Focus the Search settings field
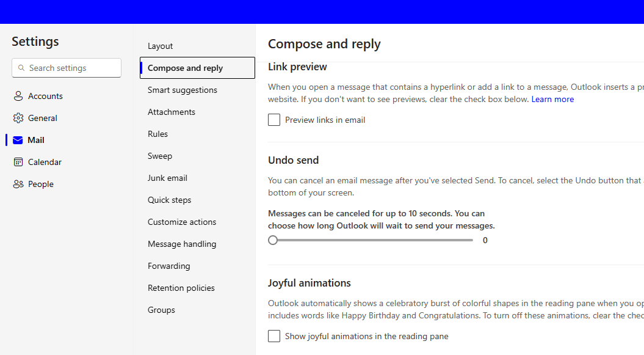The width and height of the screenshot is (644, 355). (x=67, y=68)
